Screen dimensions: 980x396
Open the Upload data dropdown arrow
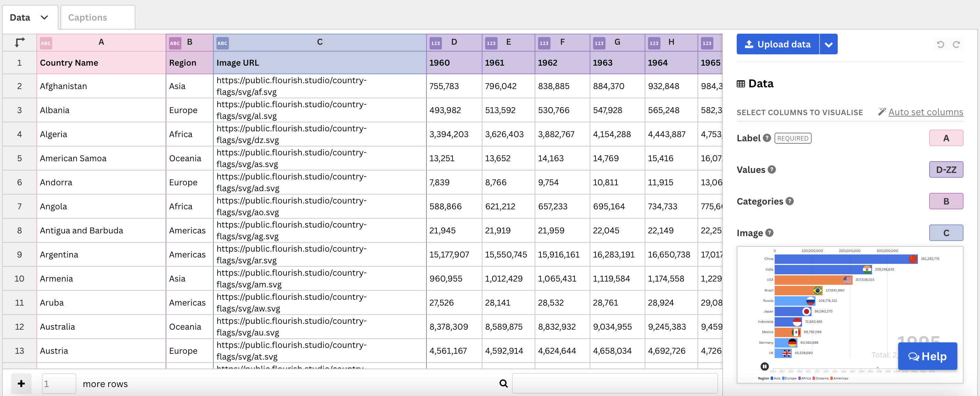point(828,44)
